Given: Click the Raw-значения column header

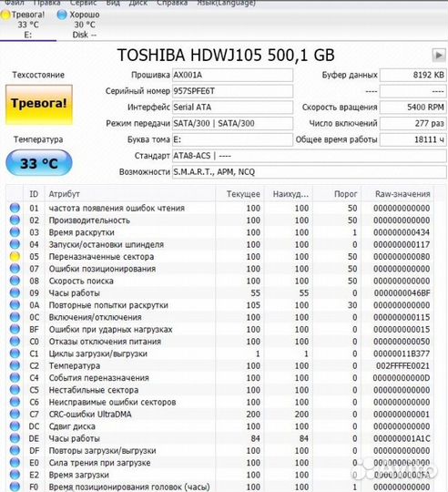Looking at the screenshot, I should [x=398, y=194].
